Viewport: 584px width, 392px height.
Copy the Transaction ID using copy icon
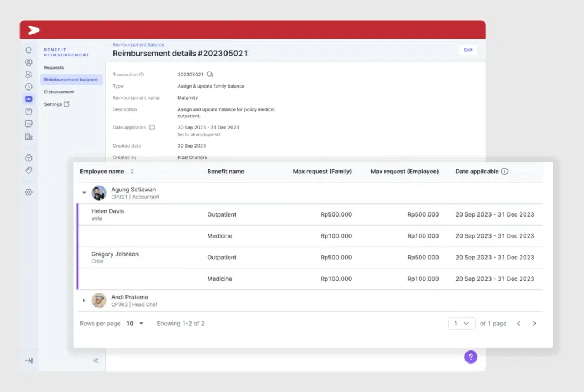pos(210,74)
